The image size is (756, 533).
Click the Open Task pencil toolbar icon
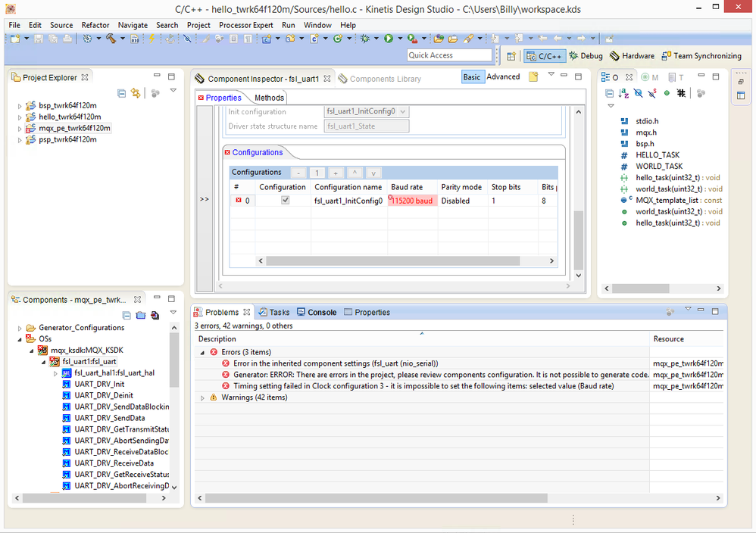click(x=467, y=39)
